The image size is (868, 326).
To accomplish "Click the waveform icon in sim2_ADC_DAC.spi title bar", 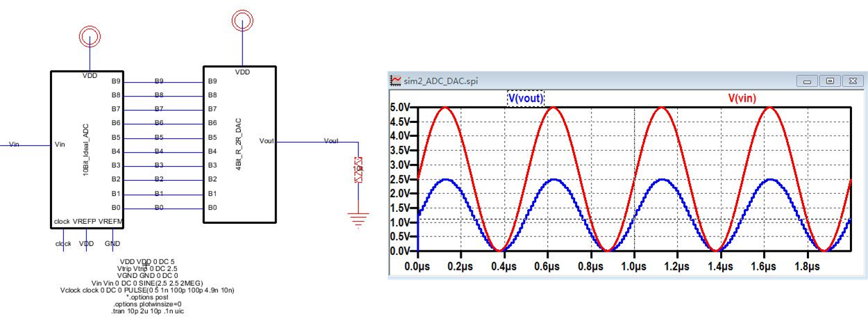I will pyautogui.click(x=397, y=81).
